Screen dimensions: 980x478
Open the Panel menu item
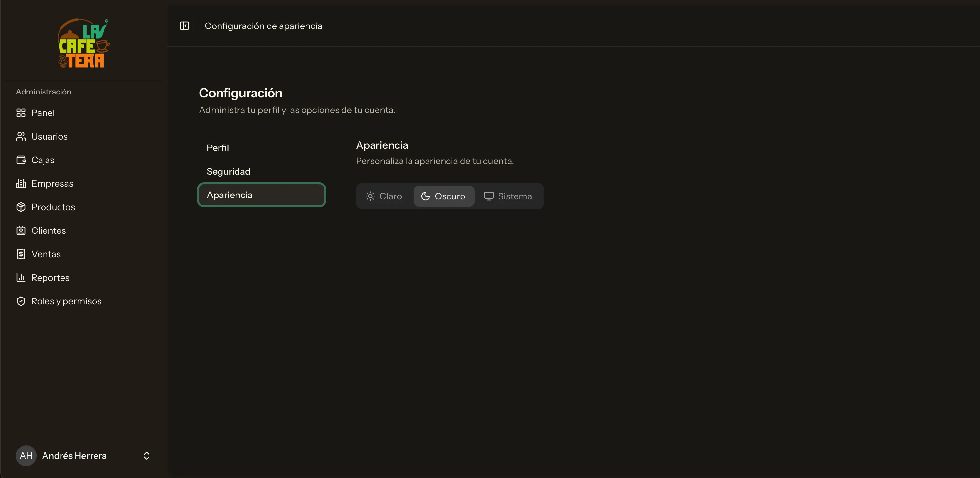pos(84,113)
